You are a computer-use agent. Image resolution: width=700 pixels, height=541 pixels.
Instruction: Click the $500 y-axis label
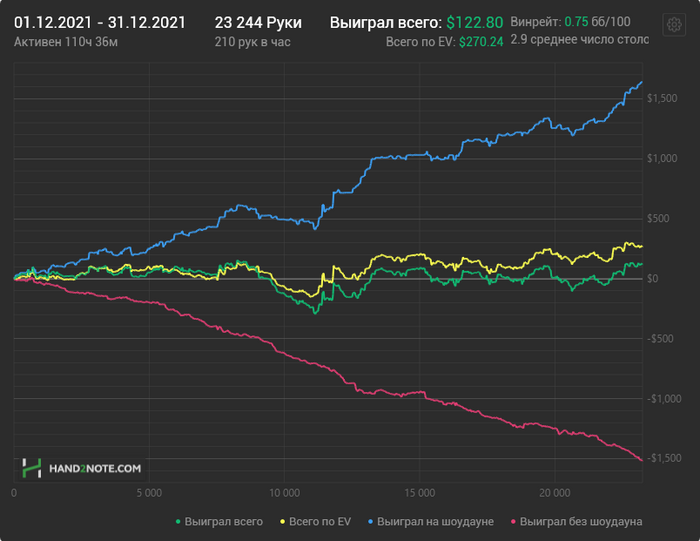point(658,218)
